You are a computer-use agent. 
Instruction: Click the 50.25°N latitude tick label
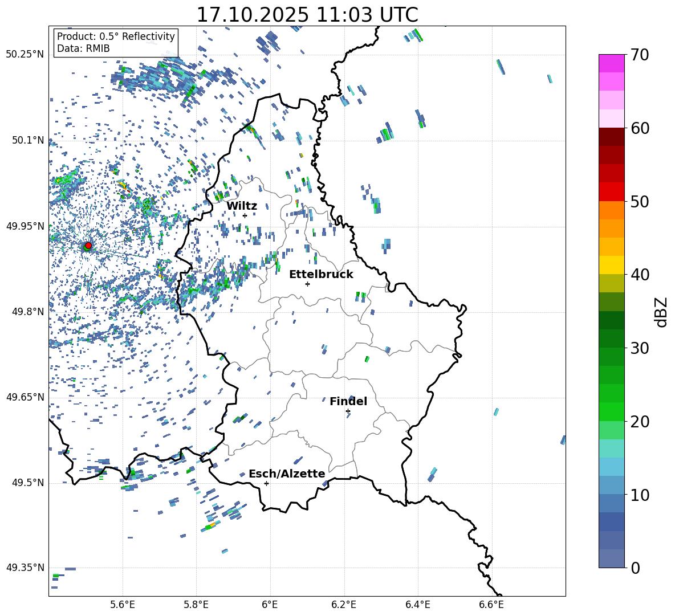coord(25,55)
